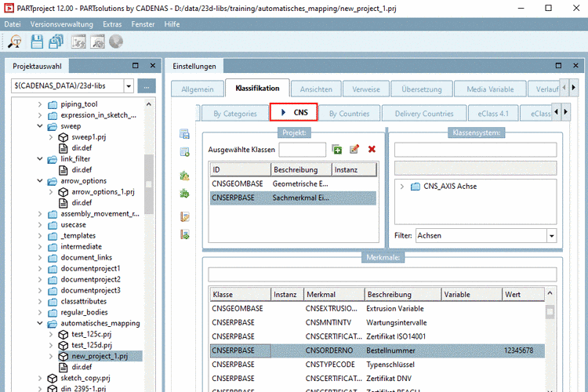Click green plus add class icon
Screen dimensions: 588x392
tap(337, 149)
